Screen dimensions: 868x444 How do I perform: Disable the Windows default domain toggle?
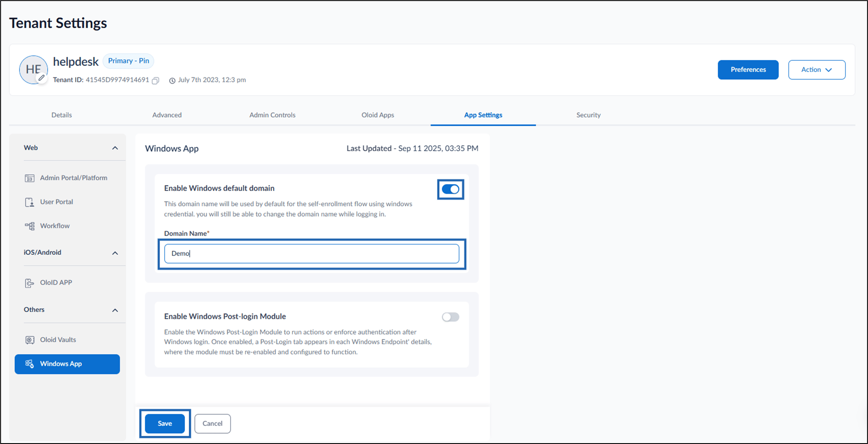tap(450, 189)
